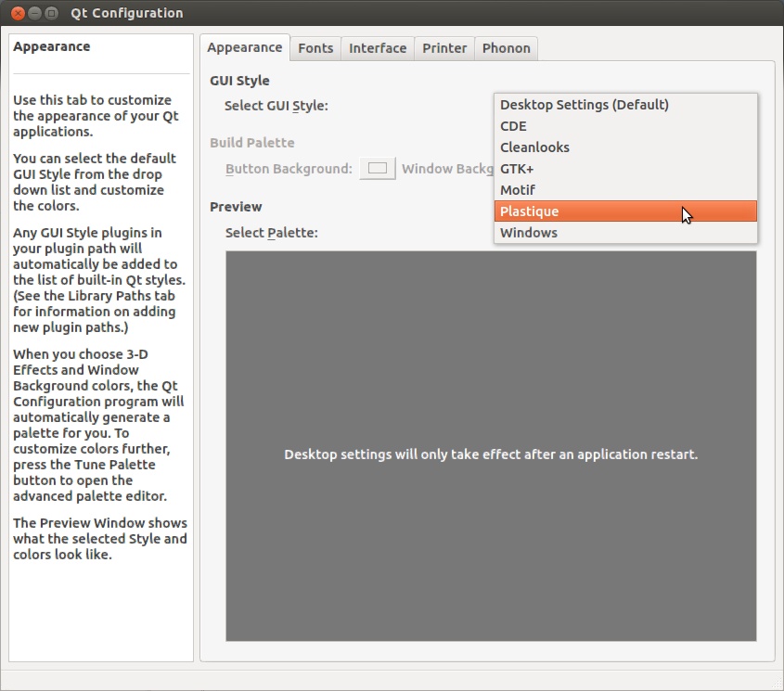Select the highlighted Plastique style

click(625, 211)
